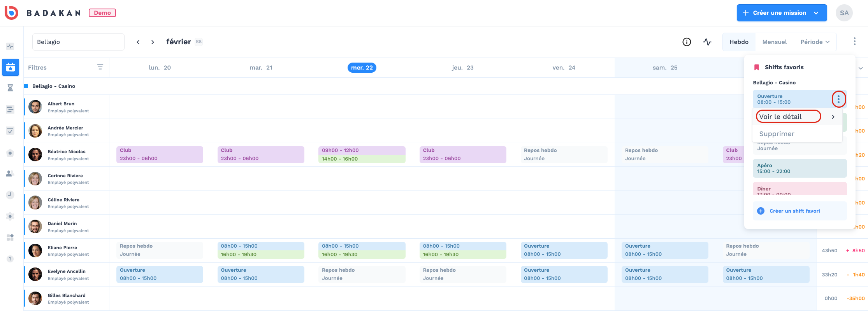Go to previous week arrow
This screenshot has width=868, height=311.
pyautogui.click(x=138, y=42)
